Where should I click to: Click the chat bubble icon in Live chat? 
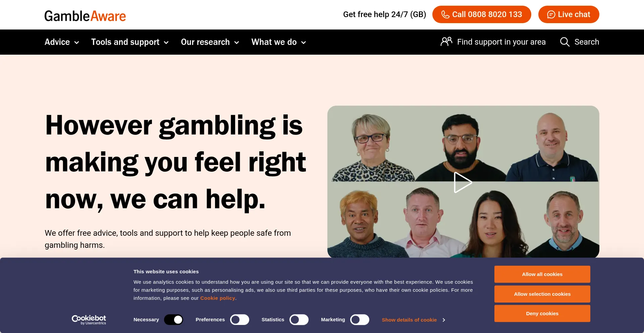(x=551, y=14)
